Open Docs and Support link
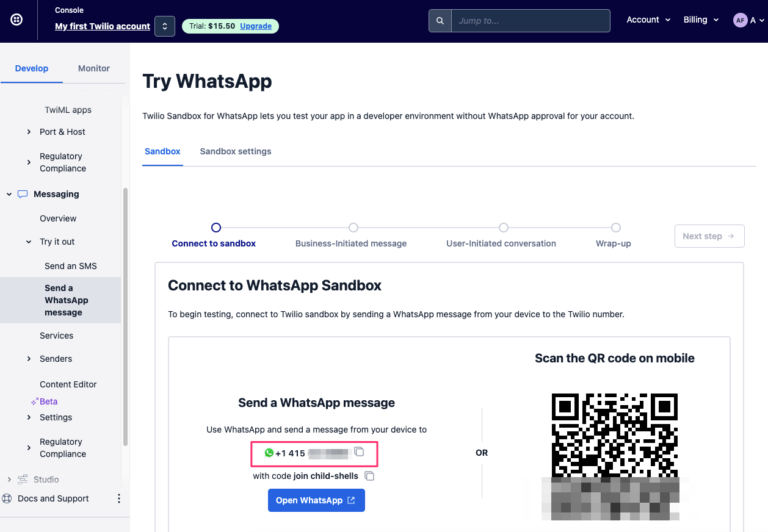Viewport: 768px width, 532px height. click(x=53, y=498)
